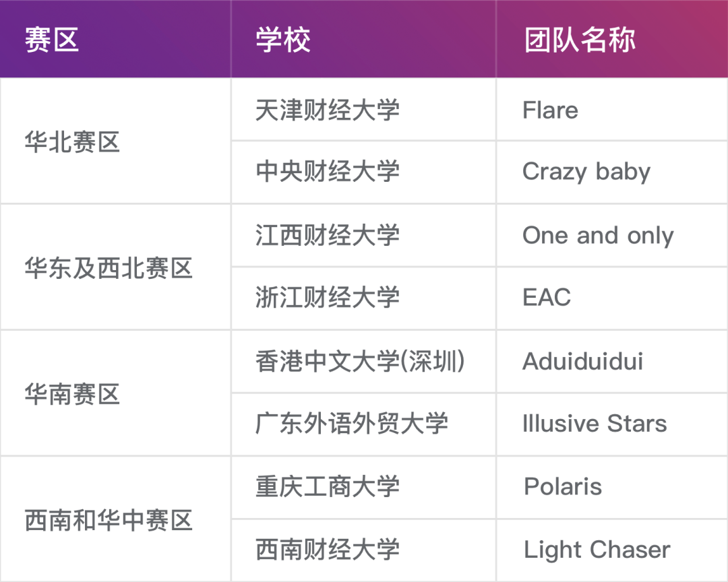Click 天津财经大学 school cell
This screenshot has height=582, width=728.
point(363,110)
